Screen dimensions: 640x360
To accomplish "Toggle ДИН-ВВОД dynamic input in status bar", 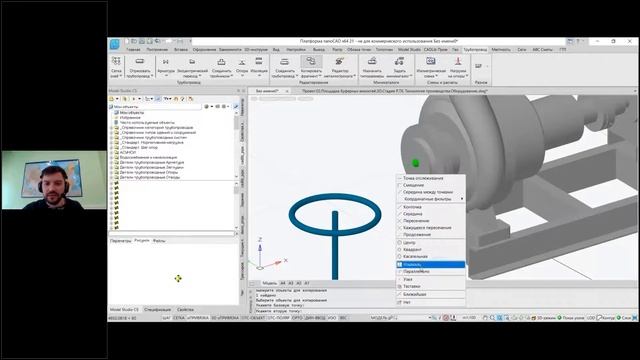I will coord(315,318).
